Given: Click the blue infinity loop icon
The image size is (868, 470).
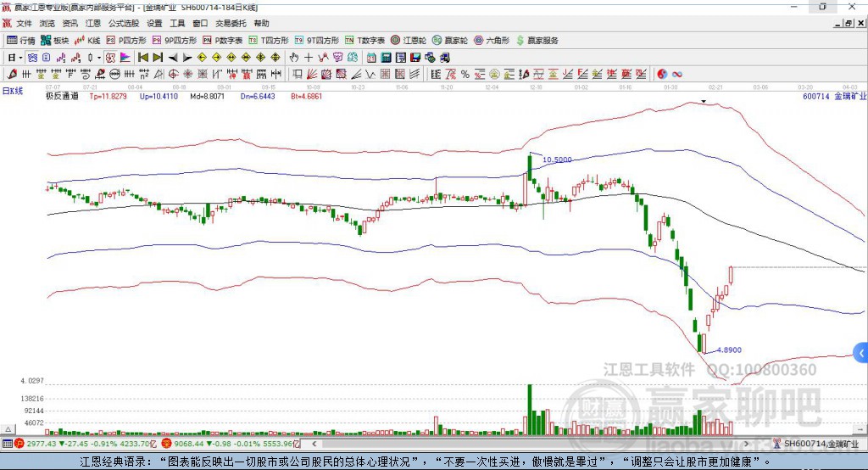Looking at the screenshot, I should (677, 75).
